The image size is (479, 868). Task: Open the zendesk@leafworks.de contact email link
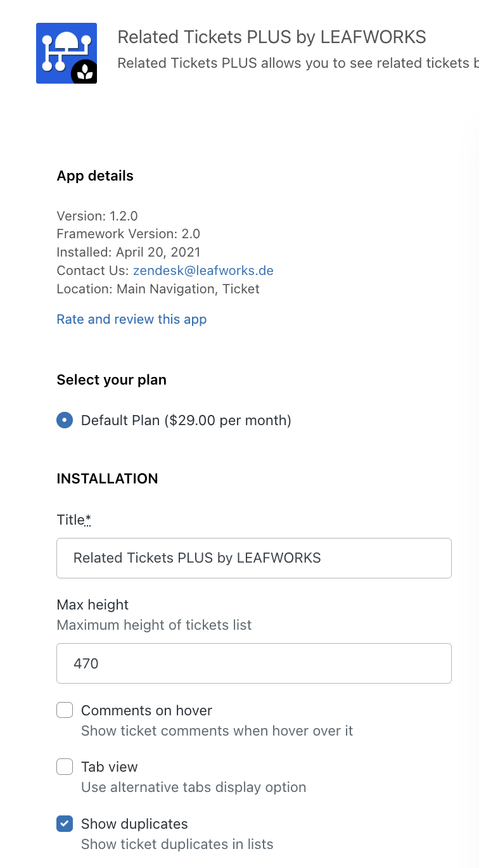pyautogui.click(x=203, y=271)
